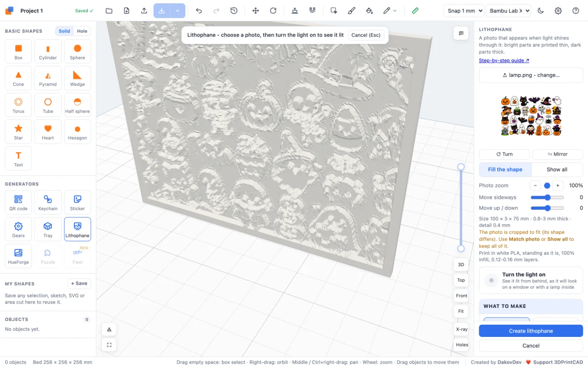Switch shape mode to Hole
Viewport: 588px width, 368px height.
coord(82,31)
